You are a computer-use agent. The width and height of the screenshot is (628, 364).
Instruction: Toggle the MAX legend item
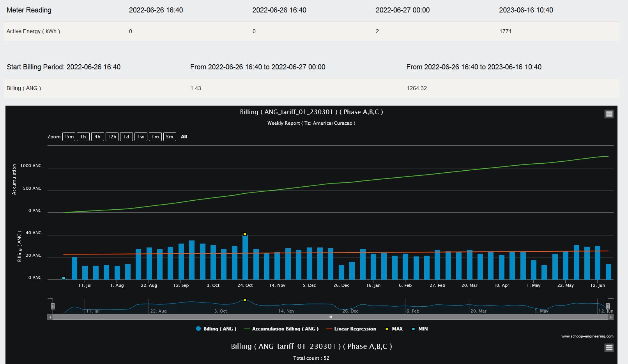(x=394, y=329)
